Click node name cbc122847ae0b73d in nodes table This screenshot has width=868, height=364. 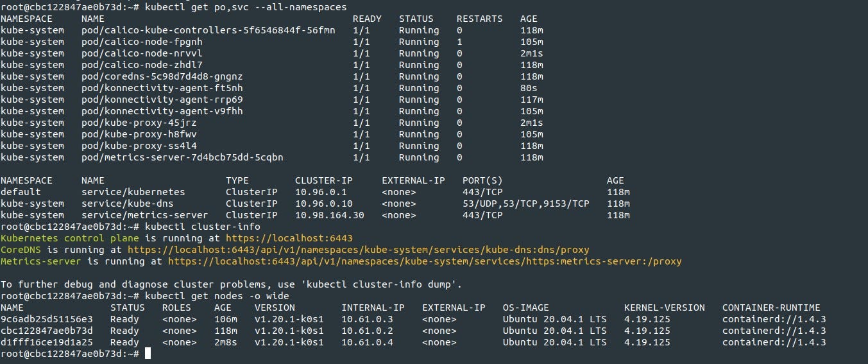[47, 331]
